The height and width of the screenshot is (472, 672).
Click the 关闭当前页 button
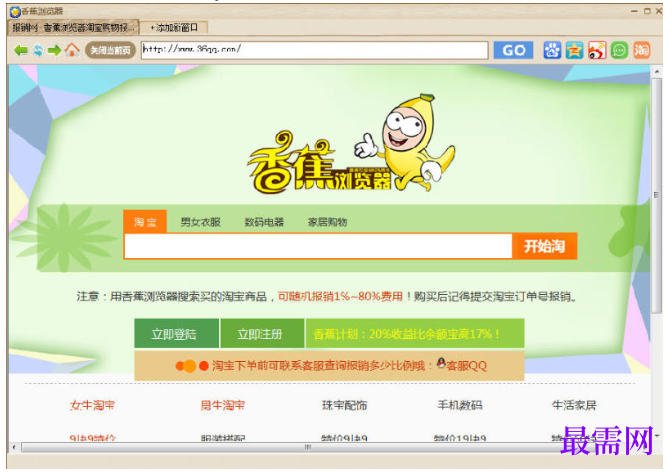pos(111,51)
